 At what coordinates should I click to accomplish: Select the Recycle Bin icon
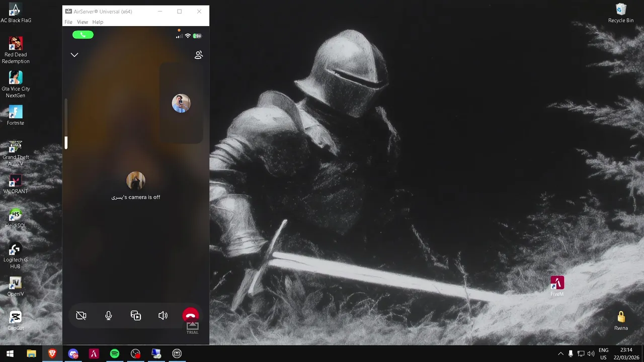click(x=621, y=13)
